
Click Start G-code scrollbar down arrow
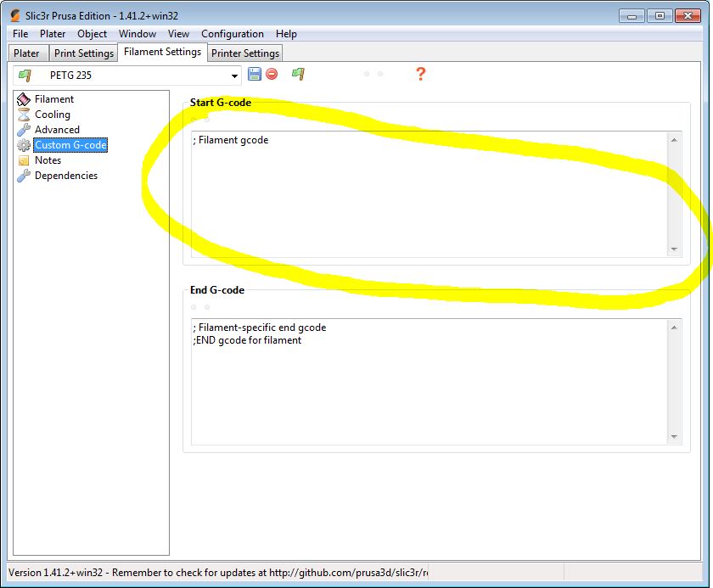(x=675, y=249)
